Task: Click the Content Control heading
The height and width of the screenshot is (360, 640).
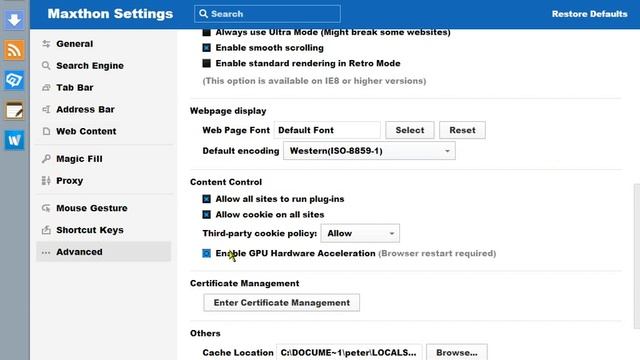Action: tap(226, 182)
